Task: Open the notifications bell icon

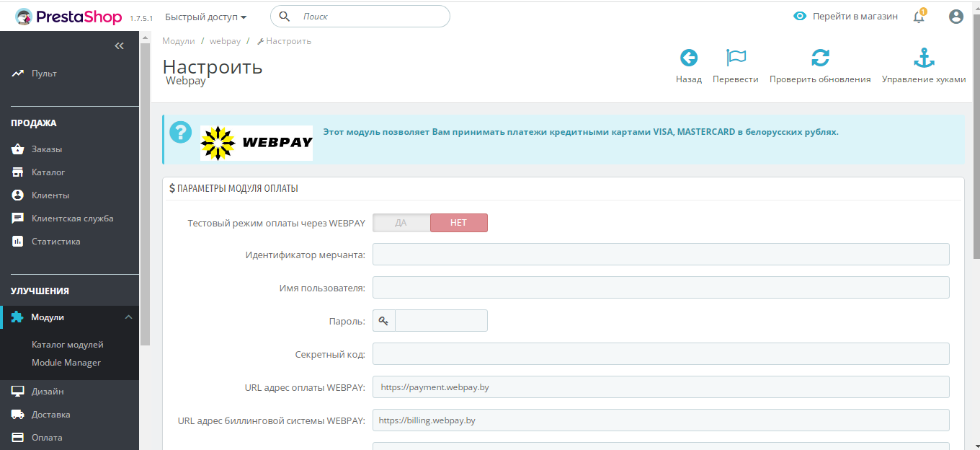Action: 919,17
